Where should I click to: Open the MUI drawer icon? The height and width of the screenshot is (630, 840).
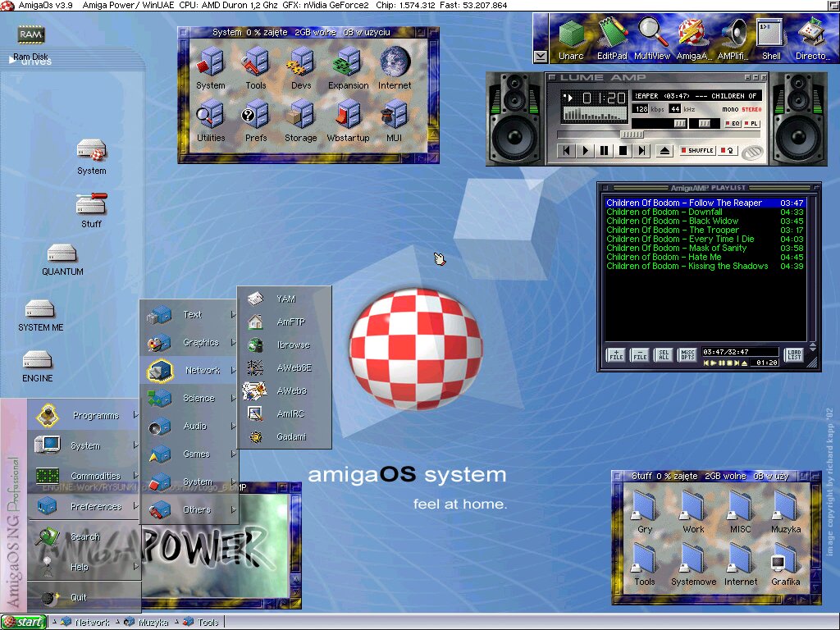395,120
